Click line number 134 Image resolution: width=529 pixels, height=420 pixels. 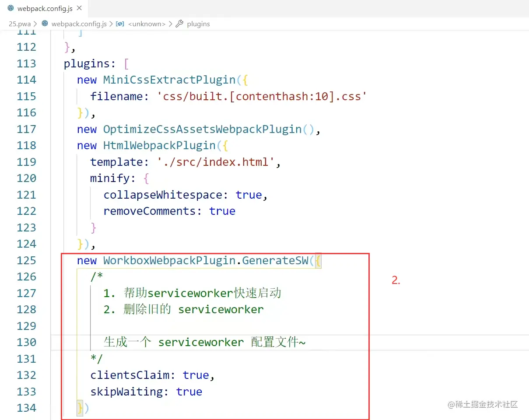pyautogui.click(x=26, y=408)
